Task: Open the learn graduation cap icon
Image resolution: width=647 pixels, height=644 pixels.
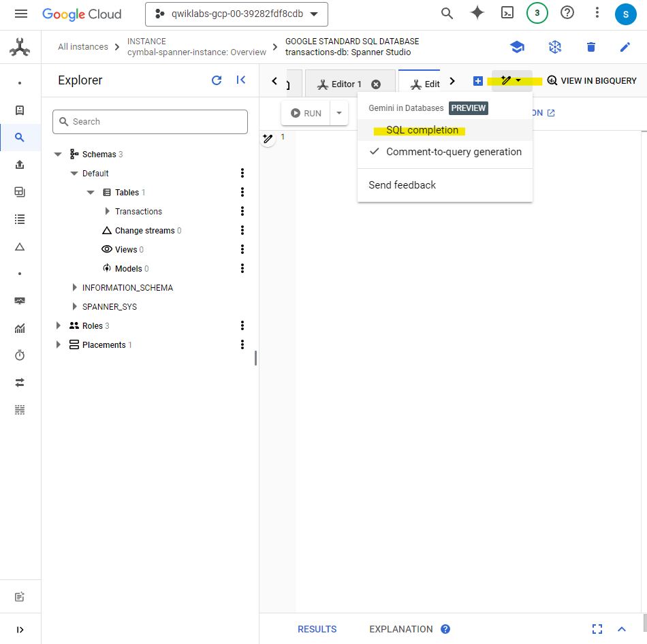Action: pyautogui.click(x=517, y=47)
